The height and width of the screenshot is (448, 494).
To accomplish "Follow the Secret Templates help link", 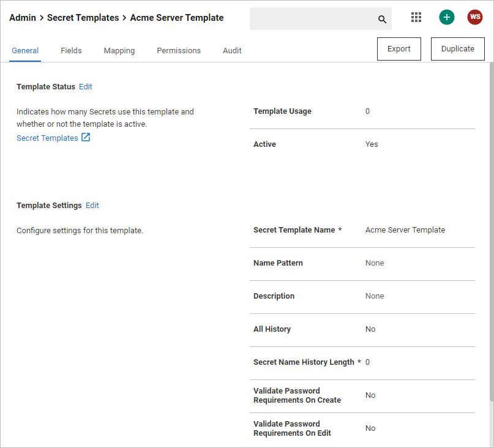I will click(47, 138).
